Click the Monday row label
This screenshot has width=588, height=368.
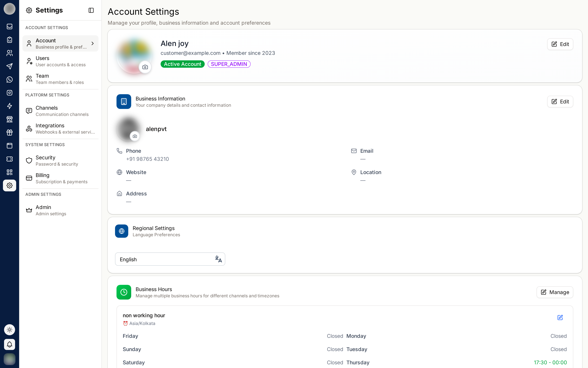tap(356, 336)
